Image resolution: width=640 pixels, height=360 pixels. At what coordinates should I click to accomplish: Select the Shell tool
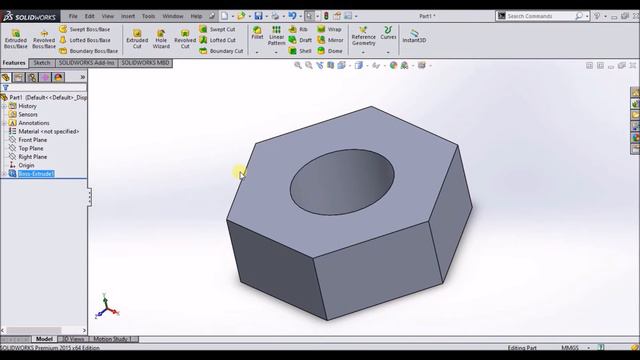point(300,51)
